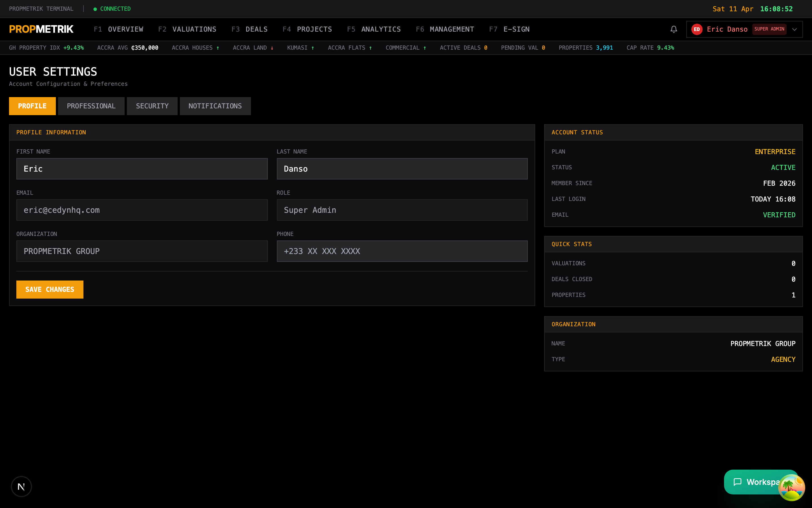Click the VERIFIED email status
Viewport: 812px width, 508px height.
click(779, 215)
